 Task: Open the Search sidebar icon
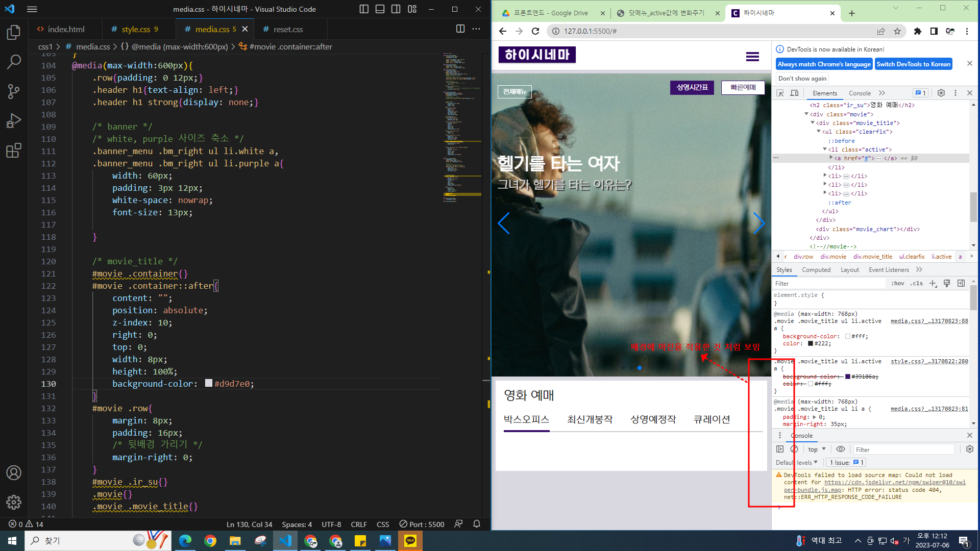[x=14, y=62]
